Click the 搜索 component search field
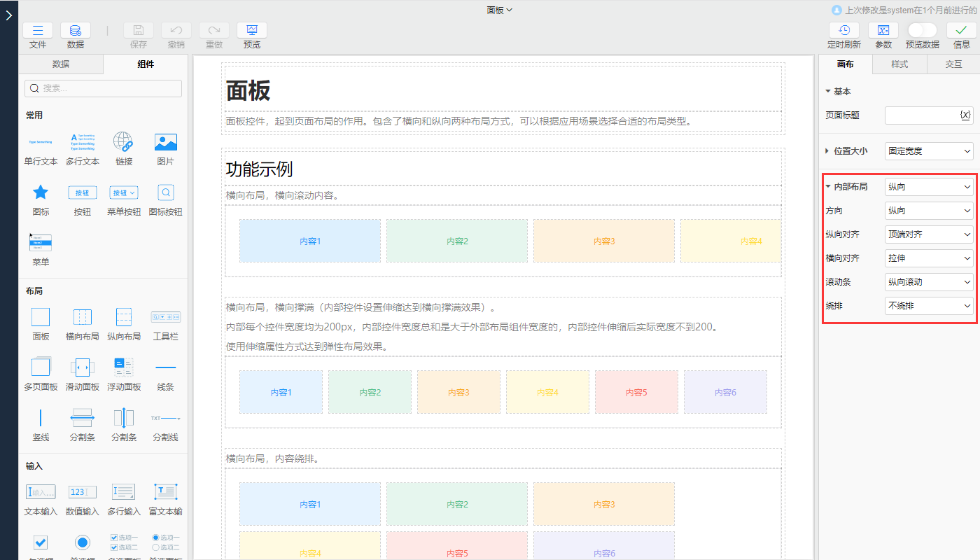980x560 pixels. coord(102,88)
